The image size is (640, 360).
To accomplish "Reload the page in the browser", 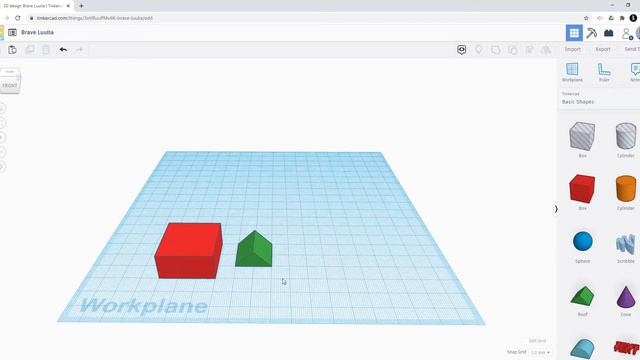I will pos(18,18).
